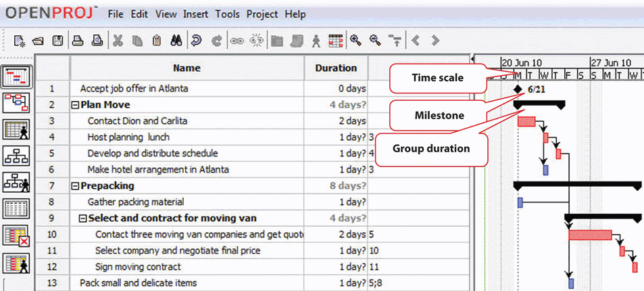Click the right navigation arrow in the toolbar
This screenshot has height=291, width=644.
coord(435,41)
